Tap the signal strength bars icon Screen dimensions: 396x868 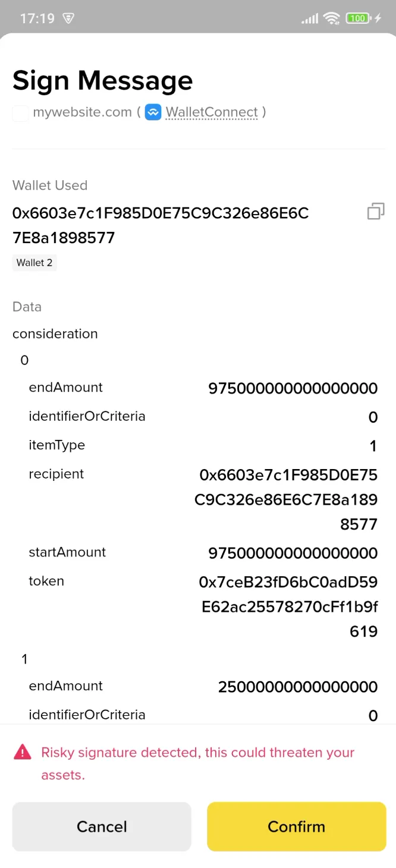click(309, 18)
